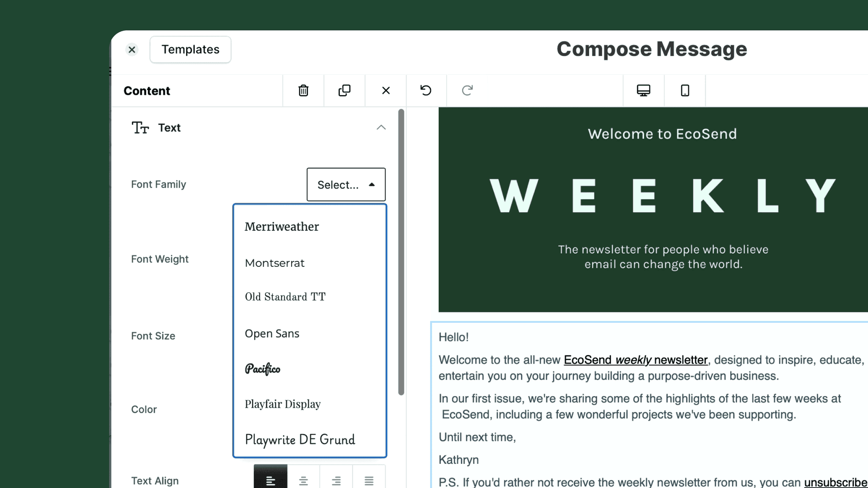Click the Until next time line
The image size is (868, 488).
tap(477, 437)
